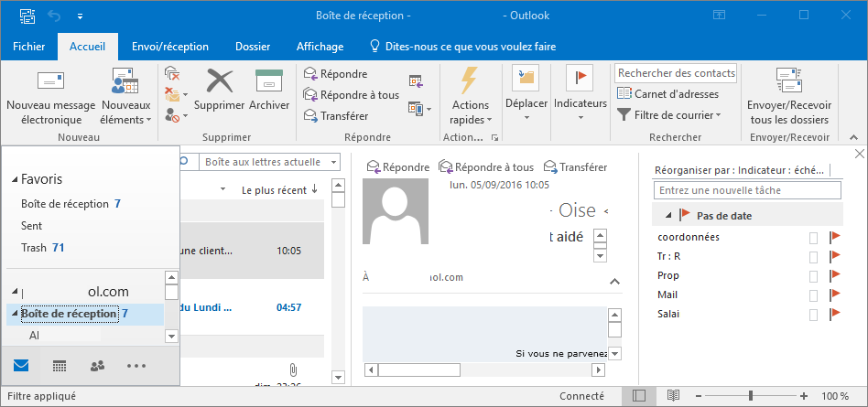Open the Filtre de courrier dropdown
The height and width of the screenshot is (407, 868).
[x=669, y=114]
